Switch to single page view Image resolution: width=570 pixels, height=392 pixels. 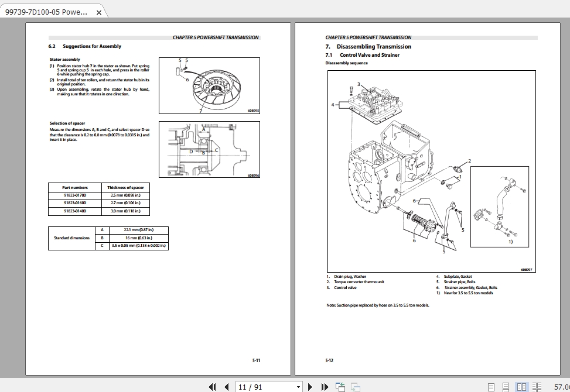tap(491, 387)
